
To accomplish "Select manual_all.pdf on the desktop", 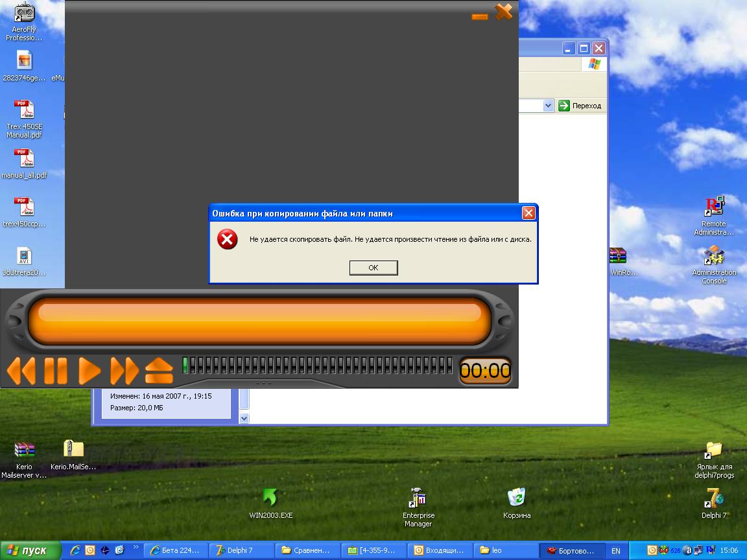I will pyautogui.click(x=24, y=164).
